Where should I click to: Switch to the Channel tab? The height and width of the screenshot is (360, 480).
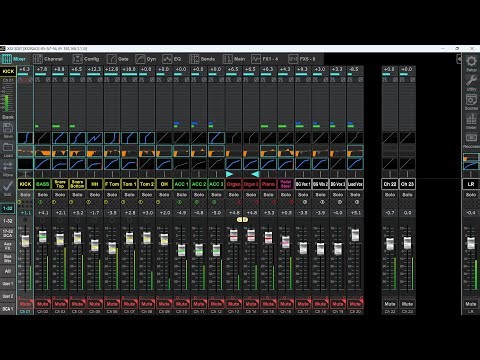pos(48,59)
